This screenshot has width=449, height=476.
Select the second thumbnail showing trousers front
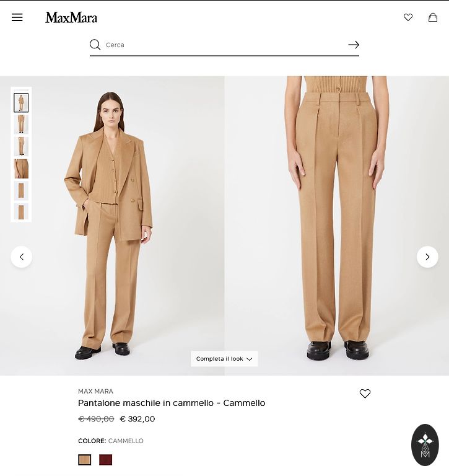(x=21, y=125)
